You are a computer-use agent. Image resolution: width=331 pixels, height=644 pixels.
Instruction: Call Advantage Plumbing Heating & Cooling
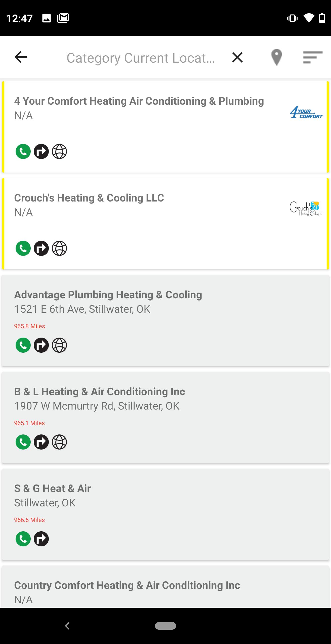pos(23,345)
